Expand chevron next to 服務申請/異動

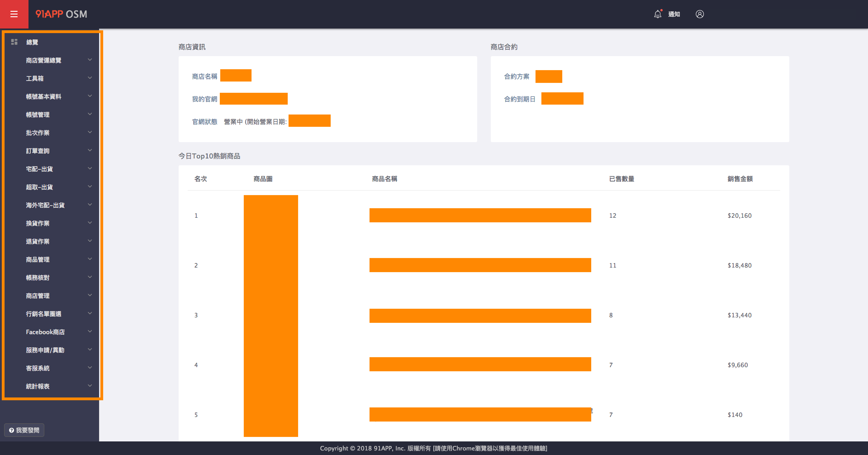coord(90,350)
